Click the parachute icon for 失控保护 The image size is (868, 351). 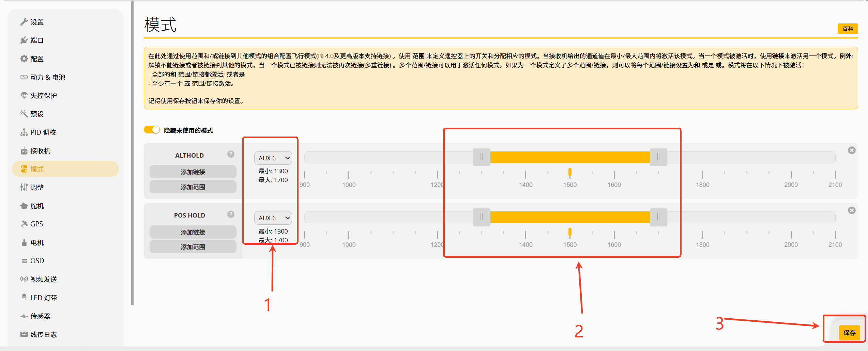(24, 96)
